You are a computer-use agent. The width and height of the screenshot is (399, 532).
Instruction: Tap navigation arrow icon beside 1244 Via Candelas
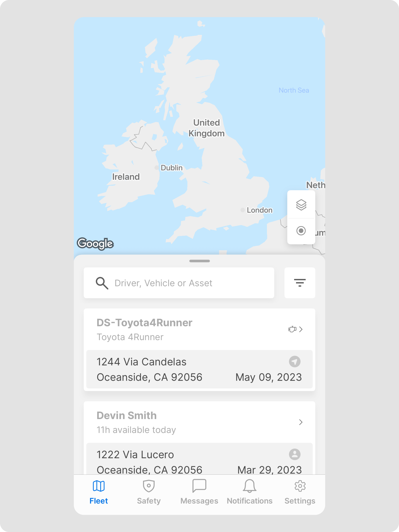(294, 362)
